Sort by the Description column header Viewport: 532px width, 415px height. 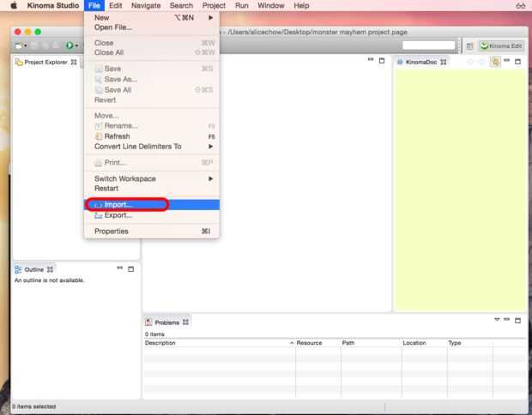pyautogui.click(x=219, y=343)
